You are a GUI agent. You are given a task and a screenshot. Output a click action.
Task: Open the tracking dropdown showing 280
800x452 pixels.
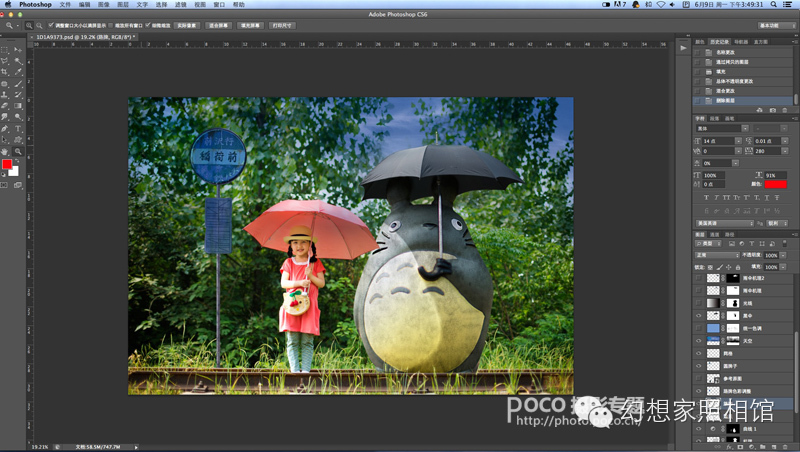click(785, 151)
